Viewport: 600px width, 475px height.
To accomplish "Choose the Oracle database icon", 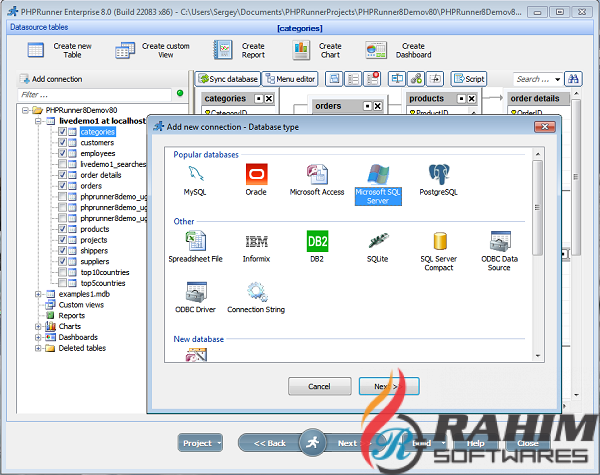I will 256,174.
